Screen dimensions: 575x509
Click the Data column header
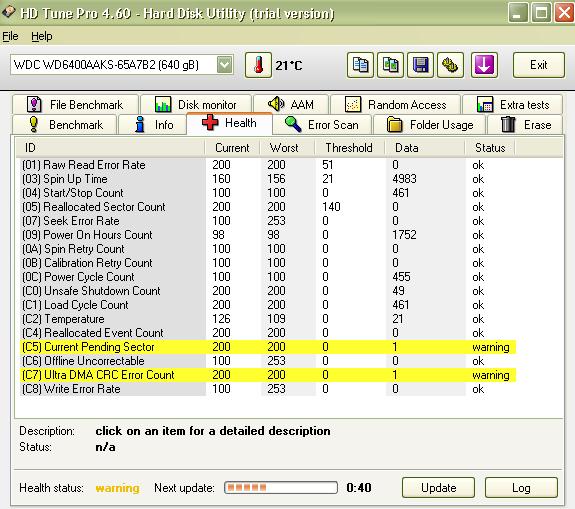(425, 148)
